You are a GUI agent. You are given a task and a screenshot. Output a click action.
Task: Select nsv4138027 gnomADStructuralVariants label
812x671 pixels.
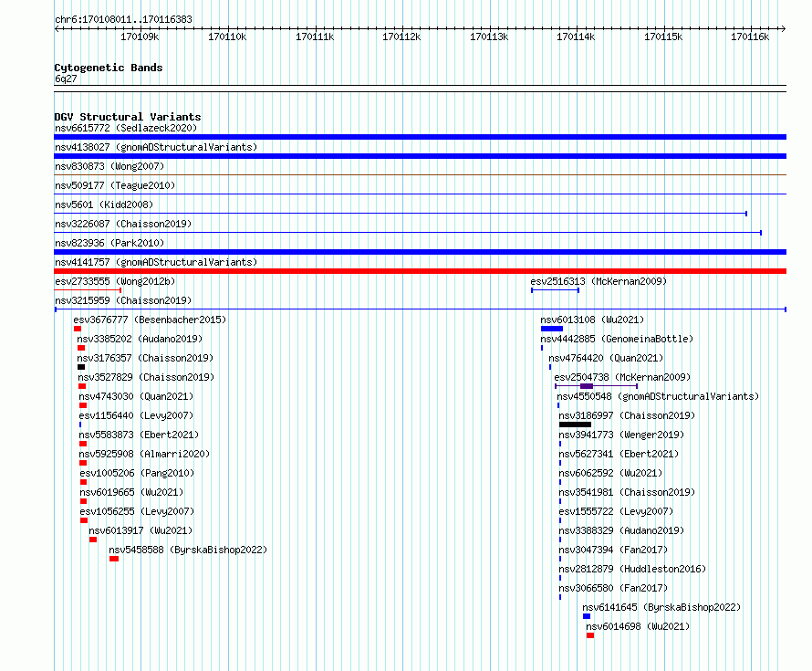pyautogui.click(x=156, y=147)
